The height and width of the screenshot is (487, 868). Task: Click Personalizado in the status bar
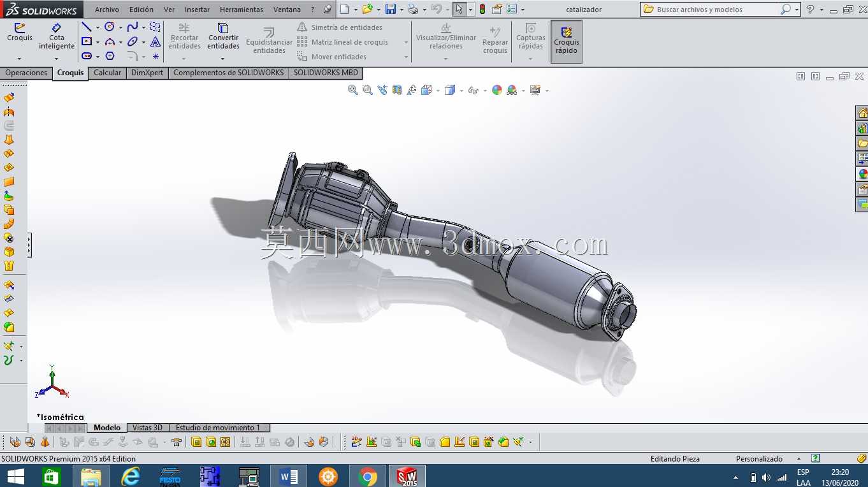[x=759, y=459]
